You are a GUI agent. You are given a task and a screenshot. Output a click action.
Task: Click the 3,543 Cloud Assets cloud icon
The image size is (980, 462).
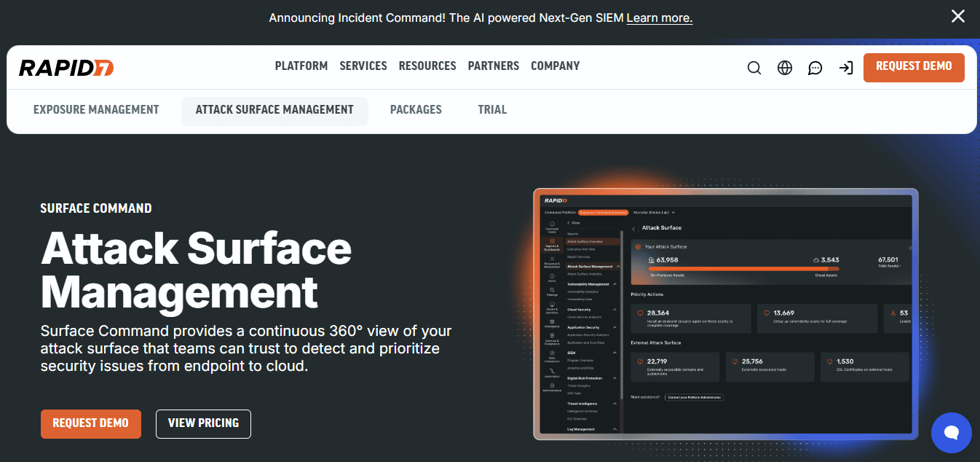coord(816,259)
